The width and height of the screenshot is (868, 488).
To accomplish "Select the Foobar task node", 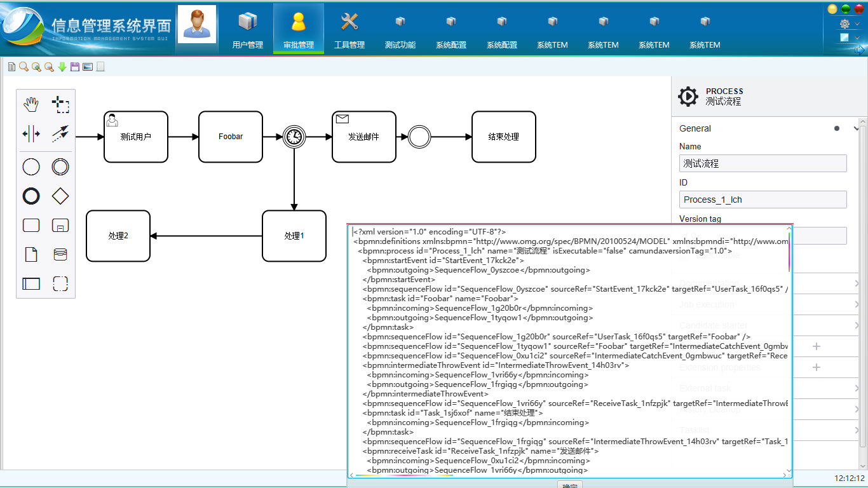I will click(x=231, y=137).
